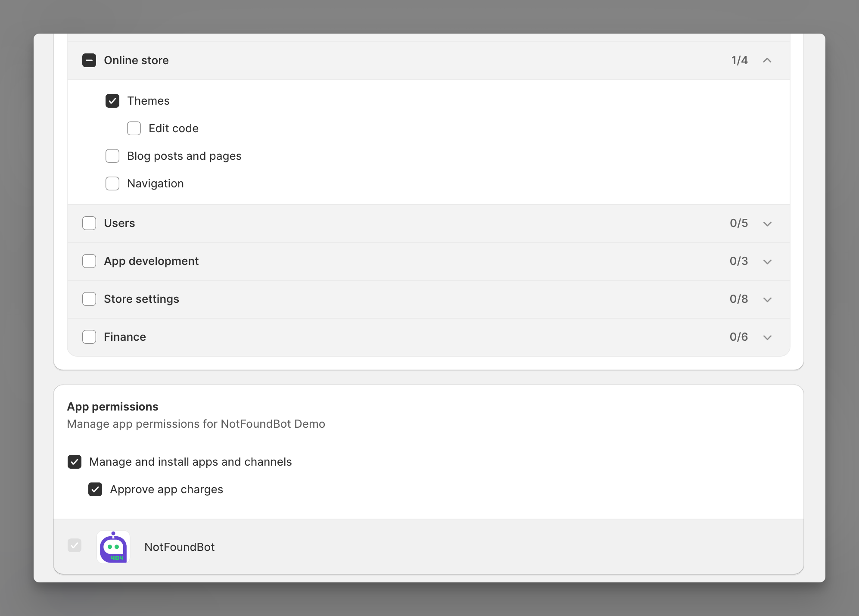Click the Blog posts and pages label
859x616 pixels.
click(x=184, y=156)
